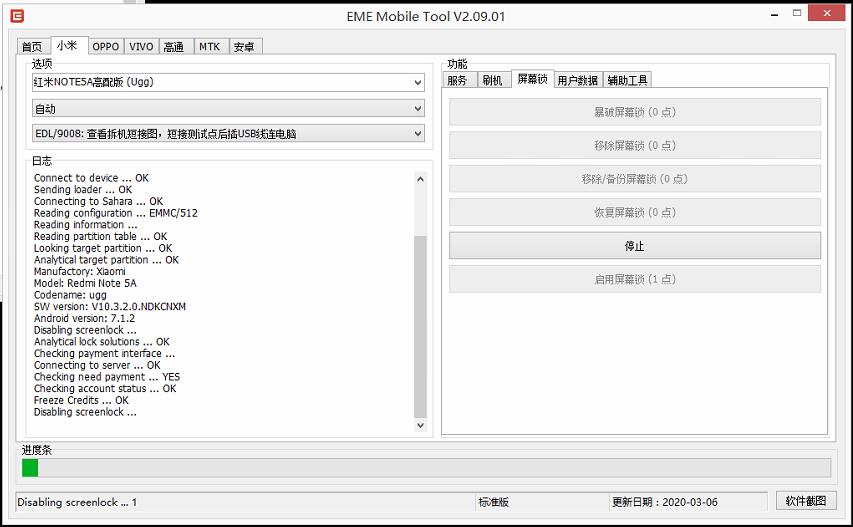The image size is (853, 527).
Task: Click log line "Codename: ugg"
Action: coord(70,295)
